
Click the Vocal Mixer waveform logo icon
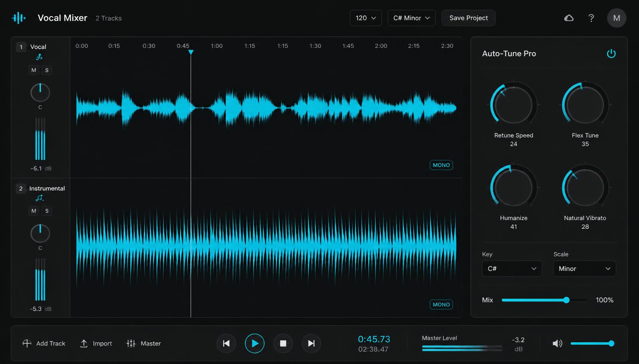point(19,18)
